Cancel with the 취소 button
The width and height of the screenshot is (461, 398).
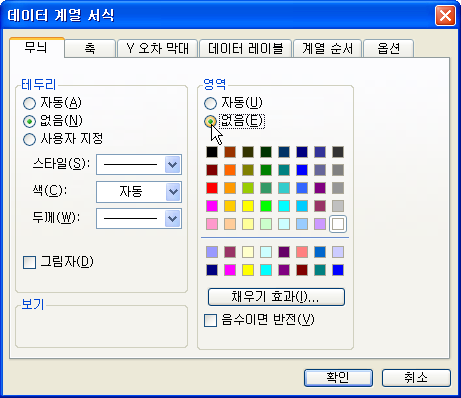(416, 378)
